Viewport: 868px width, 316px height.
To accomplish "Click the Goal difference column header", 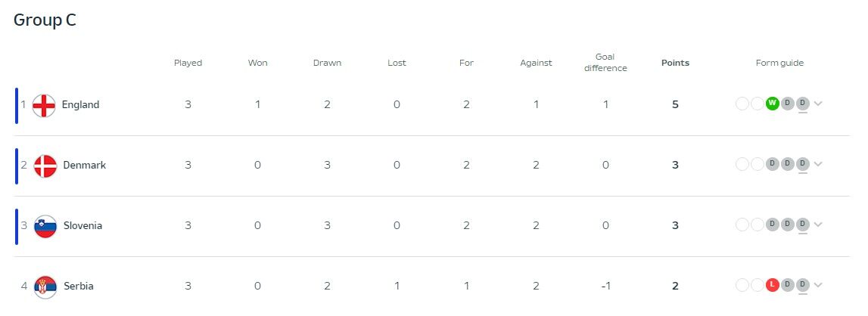I will click(605, 63).
